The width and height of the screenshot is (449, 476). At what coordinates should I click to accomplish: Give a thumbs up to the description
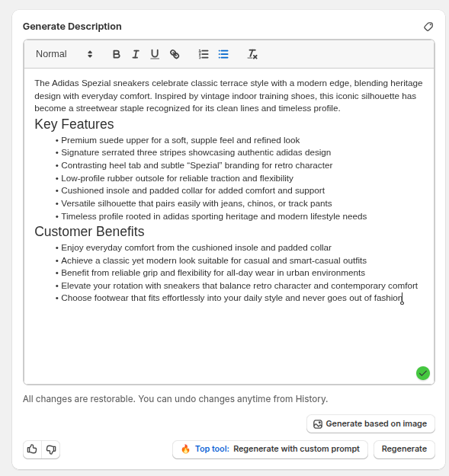[x=32, y=449]
